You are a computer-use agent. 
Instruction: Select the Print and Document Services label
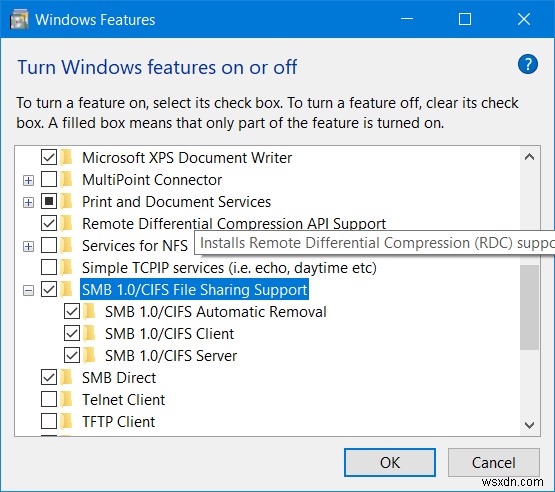(176, 201)
